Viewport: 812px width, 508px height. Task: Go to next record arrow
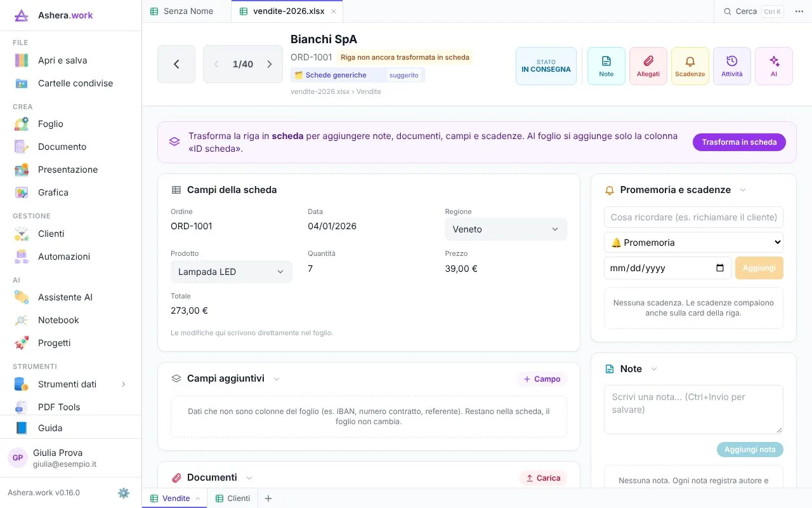pyautogui.click(x=269, y=64)
